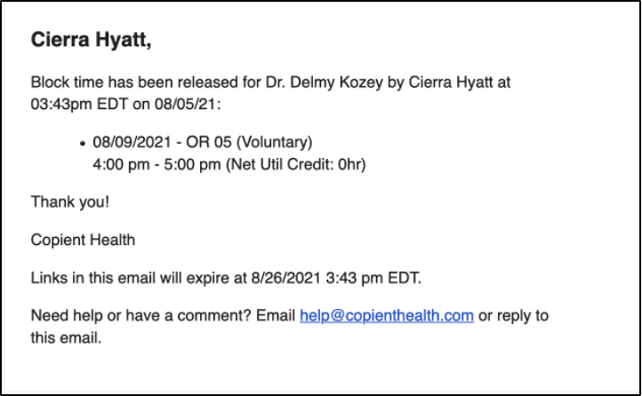Image resolution: width=642 pixels, height=396 pixels.
Task: Click the "Copient Health" signature text
Action: (x=83, y=240)
